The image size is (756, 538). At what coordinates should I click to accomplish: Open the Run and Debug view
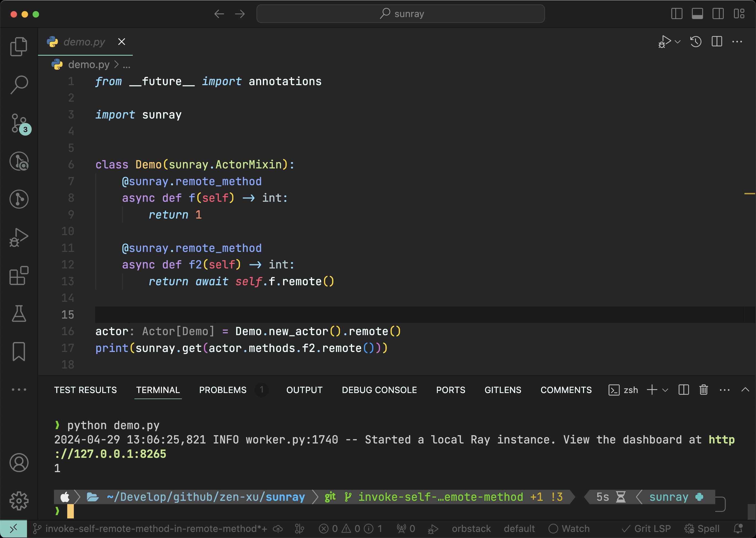click(19, 238)
